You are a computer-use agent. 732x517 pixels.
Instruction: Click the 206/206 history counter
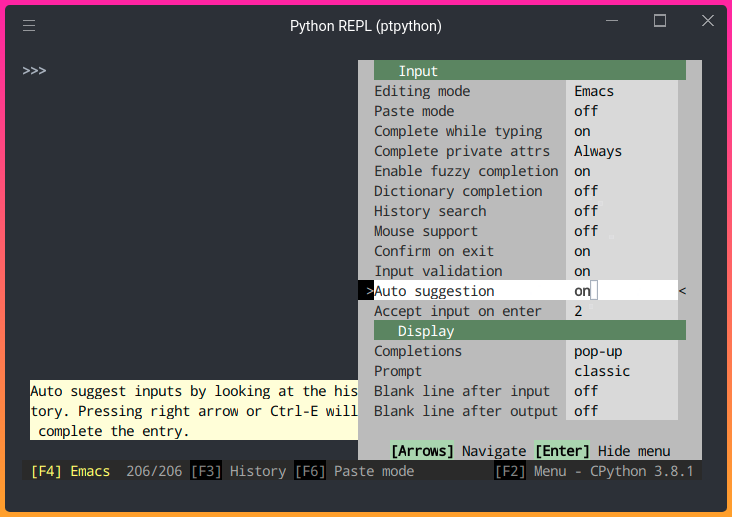tap(154, 471)
